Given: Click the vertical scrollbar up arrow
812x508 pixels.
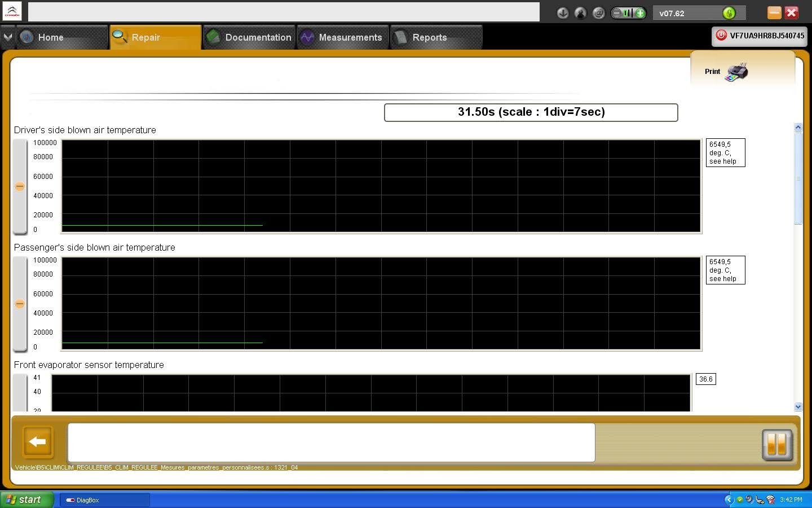Looking at the screenshot, I should [x=798, y=127].
